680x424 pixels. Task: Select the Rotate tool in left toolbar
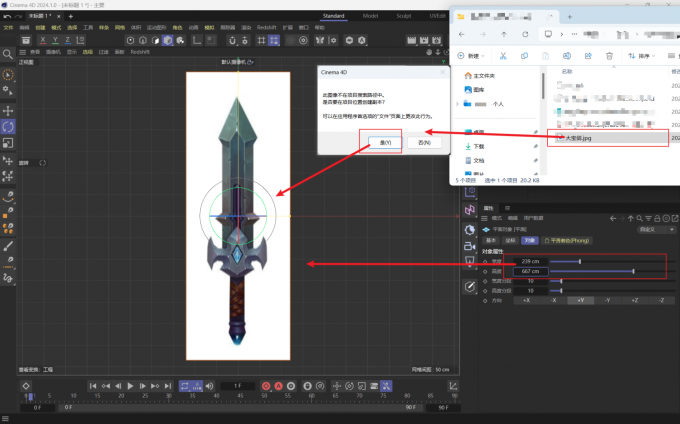coord(8,127)
